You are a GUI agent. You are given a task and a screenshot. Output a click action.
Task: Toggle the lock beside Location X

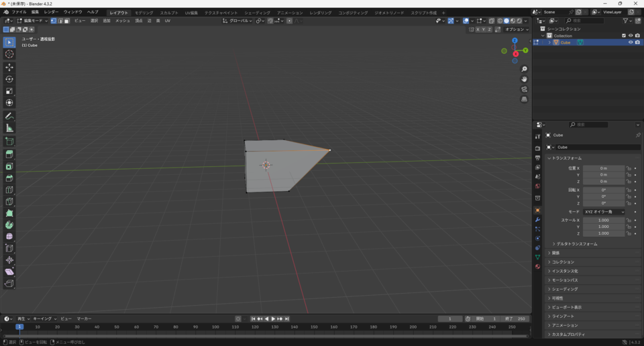coord(629,168)
